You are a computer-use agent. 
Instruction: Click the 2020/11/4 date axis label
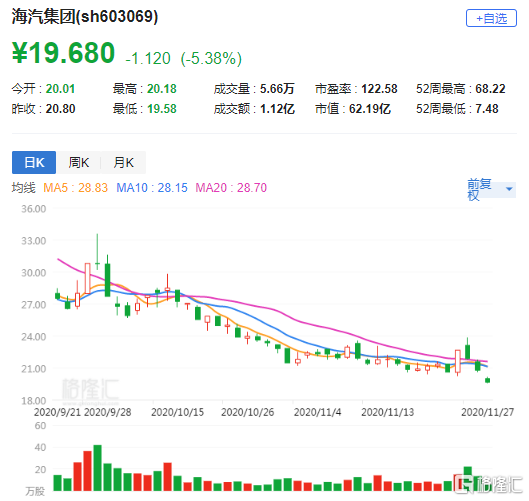click(x=317, y=412)
